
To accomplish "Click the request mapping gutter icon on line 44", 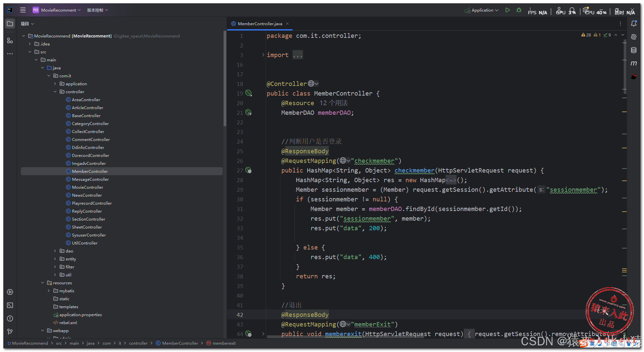I will click(x=249, y=334).
